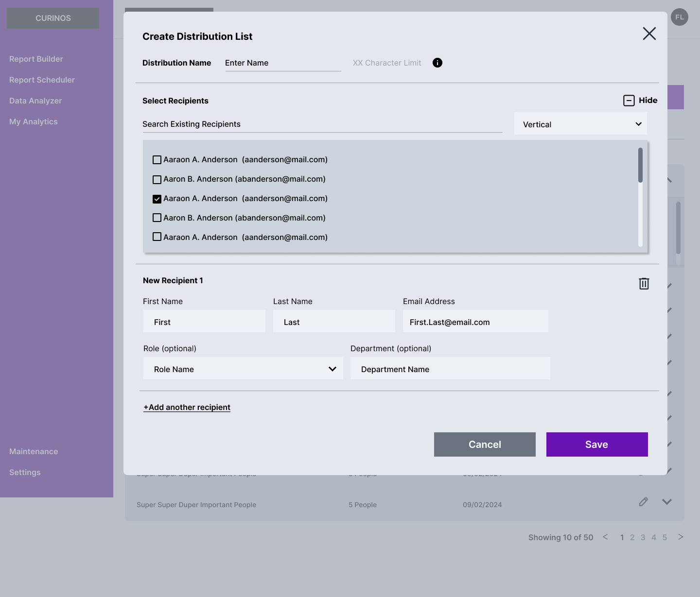Open the Role Name dropdown
This screenshot has height=597, width=700.
pyautogui.click(x=243, y=369)
